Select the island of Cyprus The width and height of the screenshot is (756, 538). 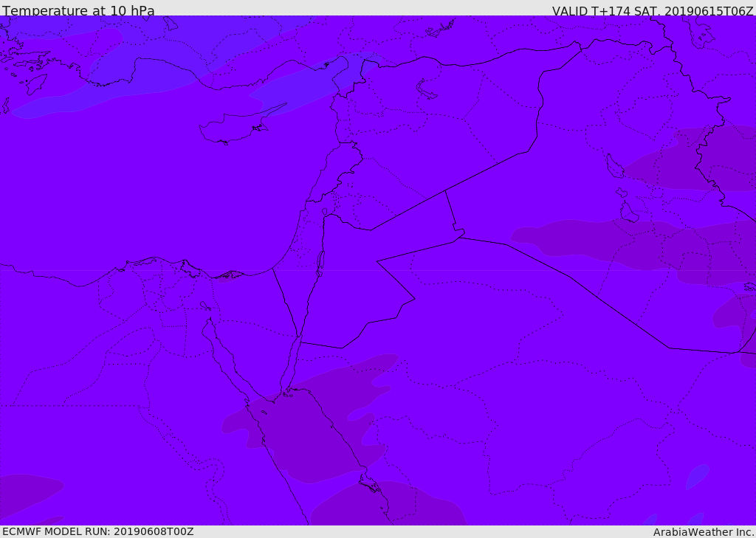(x=235, y=127)
